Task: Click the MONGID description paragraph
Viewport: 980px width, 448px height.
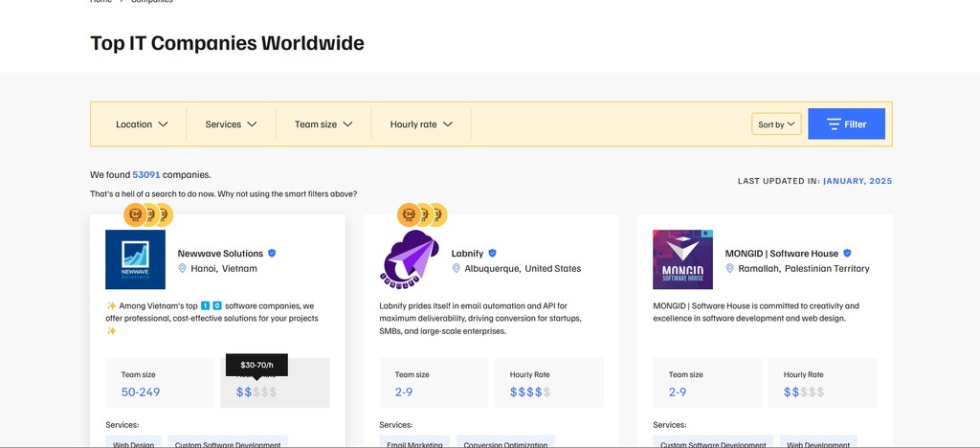Action: (756, 312)
